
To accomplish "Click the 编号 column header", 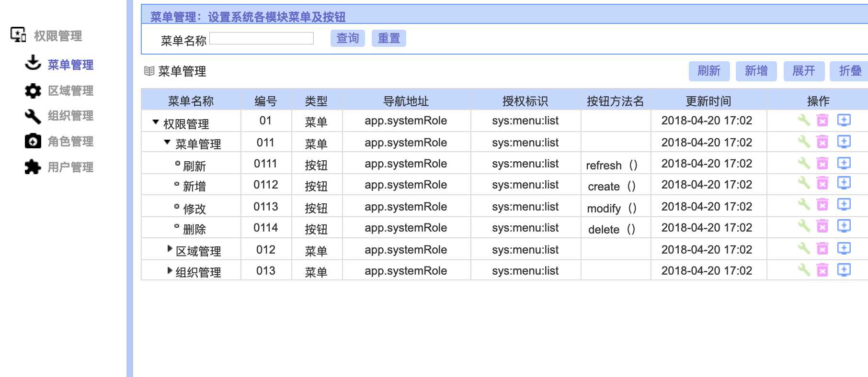I will (x=266, y=101).
